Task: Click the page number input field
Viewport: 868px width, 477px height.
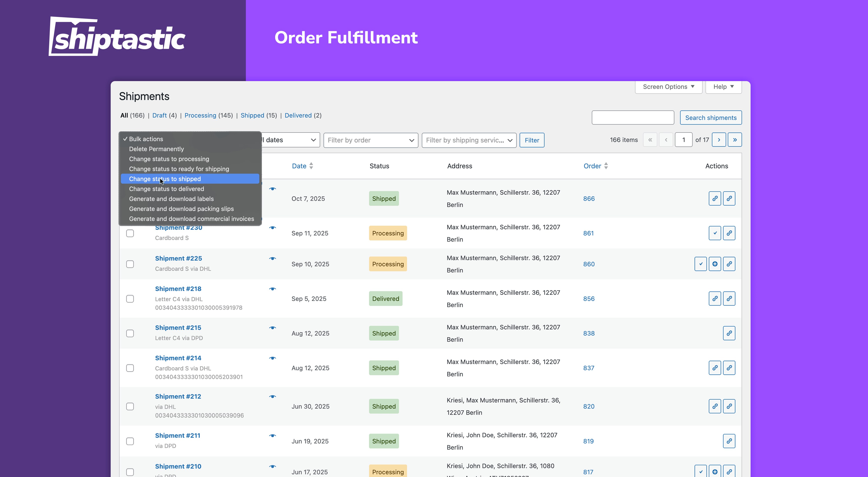Action: (x=684, y=140)
